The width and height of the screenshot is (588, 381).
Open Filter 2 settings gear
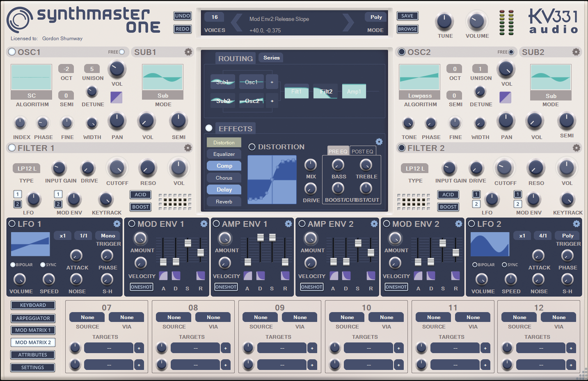coord(577,148)
